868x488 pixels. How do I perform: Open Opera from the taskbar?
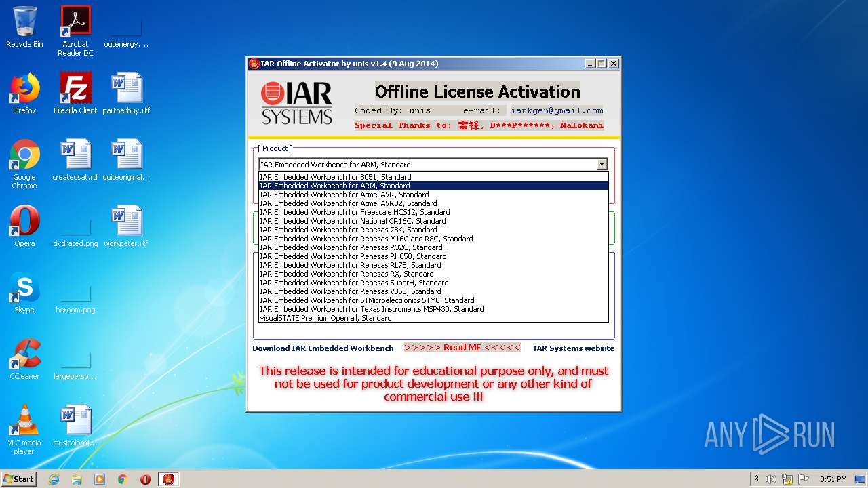[x=145, y=479]
